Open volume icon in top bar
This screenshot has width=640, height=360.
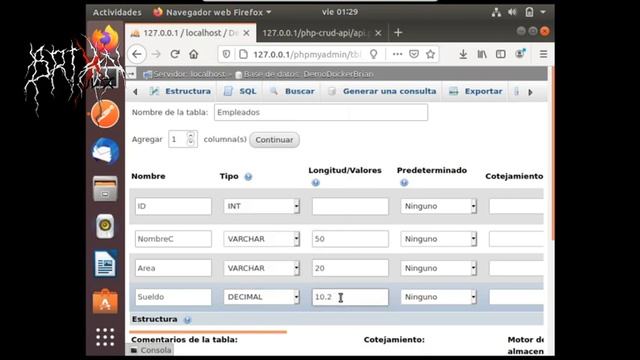tap(512, 12)
